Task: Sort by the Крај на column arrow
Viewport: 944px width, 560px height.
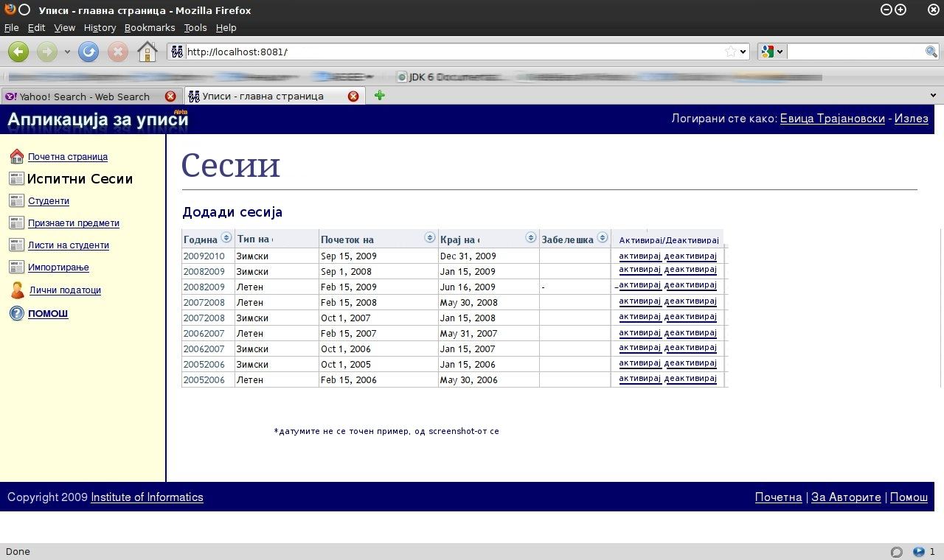Action: 530,237
